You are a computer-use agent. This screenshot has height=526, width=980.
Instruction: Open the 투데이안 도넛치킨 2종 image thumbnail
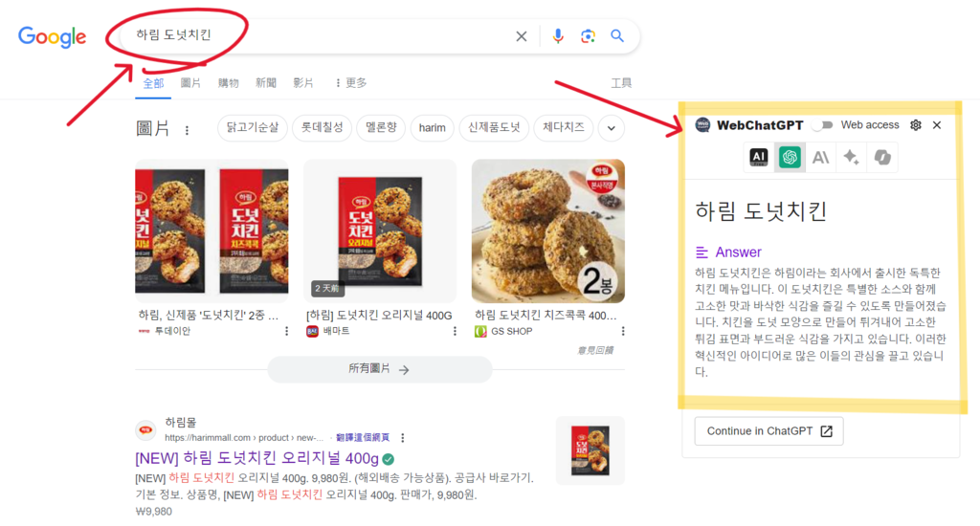click(x=212, y=230)
